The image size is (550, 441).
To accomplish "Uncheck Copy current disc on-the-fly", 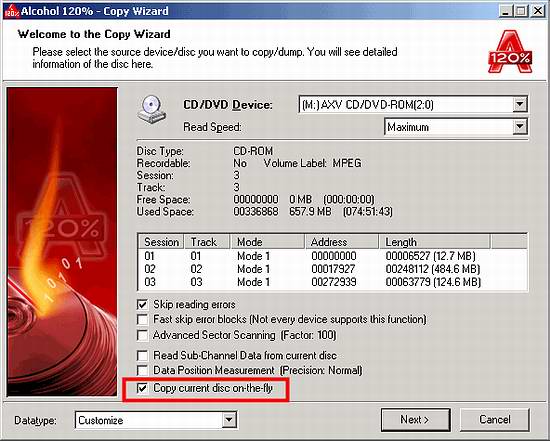I will [142, 388].
